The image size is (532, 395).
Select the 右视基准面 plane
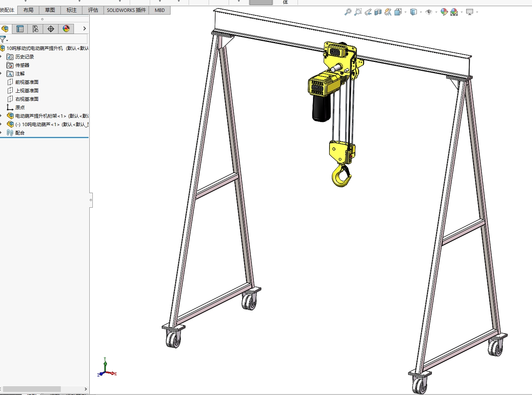(x=23, y=99)
